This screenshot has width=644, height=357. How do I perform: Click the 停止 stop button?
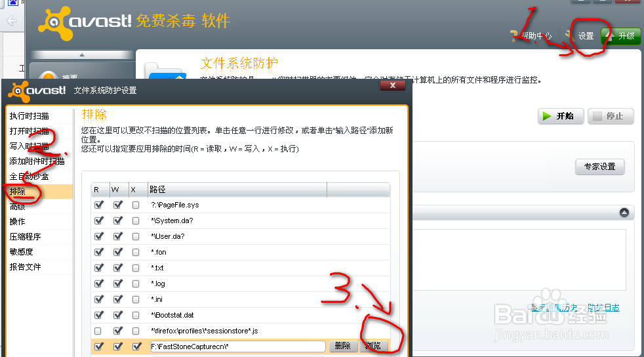click(x=611, y=116)
